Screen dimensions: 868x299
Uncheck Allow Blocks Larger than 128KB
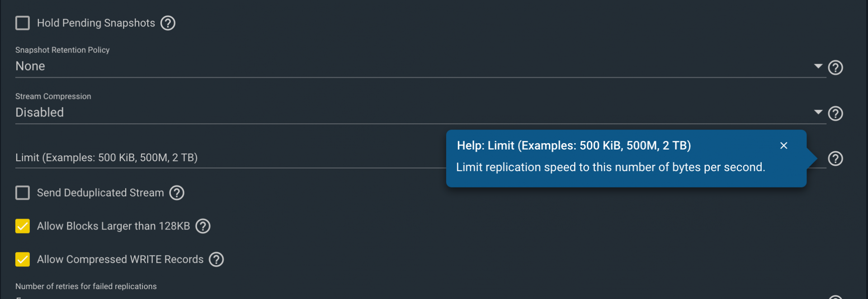tap(23, 226)
